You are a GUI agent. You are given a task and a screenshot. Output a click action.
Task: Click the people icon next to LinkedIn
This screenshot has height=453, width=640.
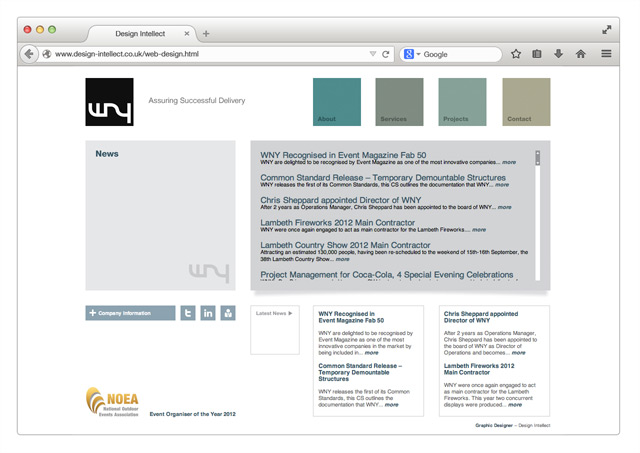228,313
